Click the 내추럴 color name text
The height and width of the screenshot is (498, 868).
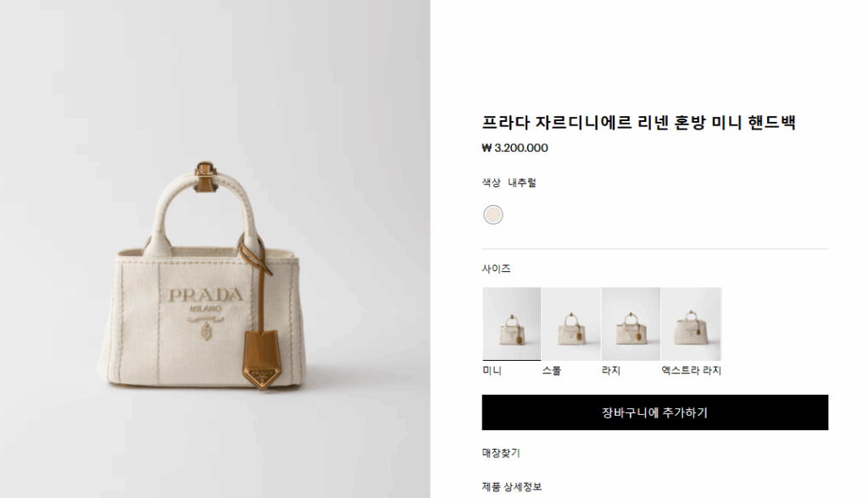[x=522, y=183]
